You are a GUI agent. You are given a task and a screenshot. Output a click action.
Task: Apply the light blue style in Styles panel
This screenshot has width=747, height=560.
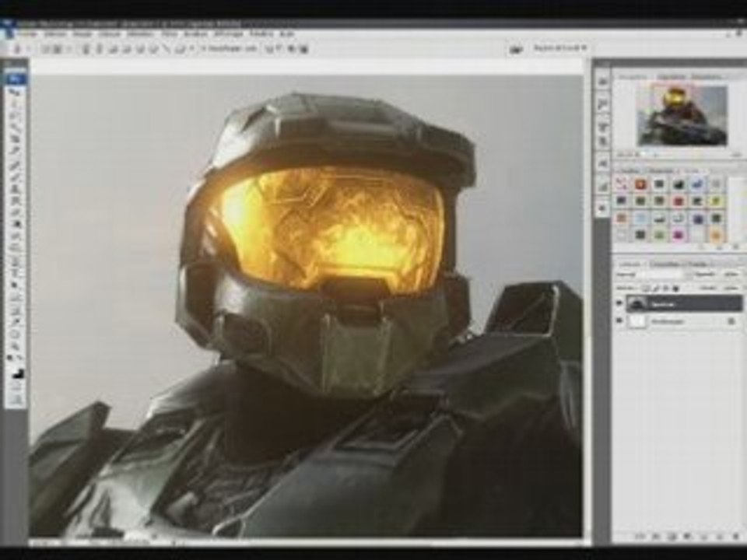[640, 219]
